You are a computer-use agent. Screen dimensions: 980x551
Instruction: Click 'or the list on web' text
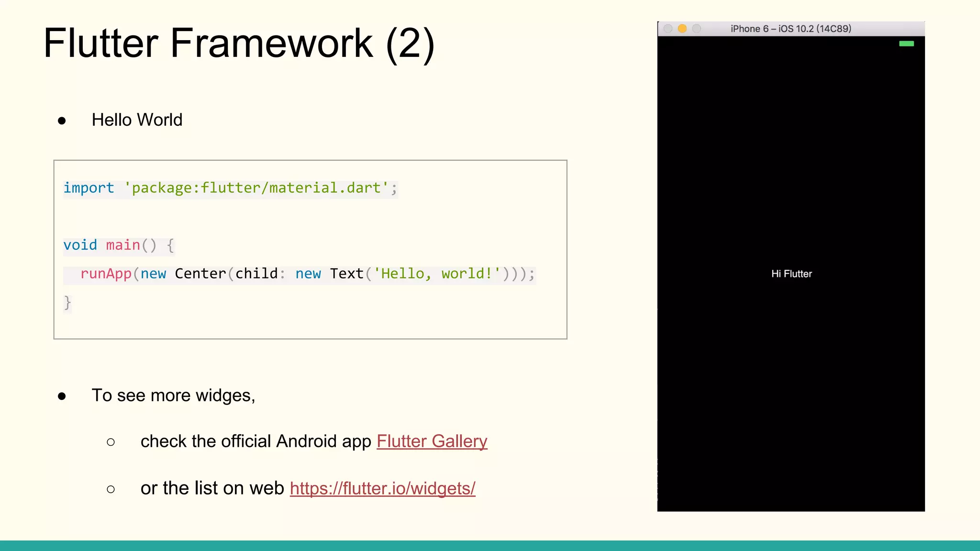212,488
